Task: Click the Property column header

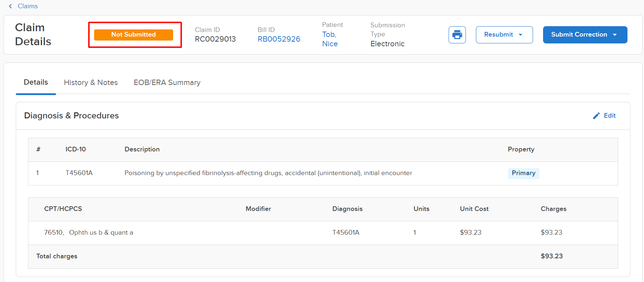Action: [521, 149]
